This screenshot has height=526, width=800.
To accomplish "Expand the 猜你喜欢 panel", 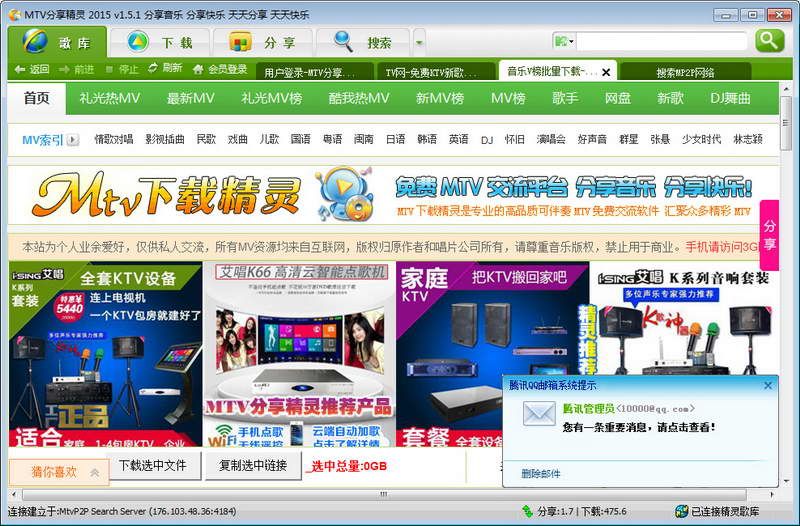I will [59, 472].
